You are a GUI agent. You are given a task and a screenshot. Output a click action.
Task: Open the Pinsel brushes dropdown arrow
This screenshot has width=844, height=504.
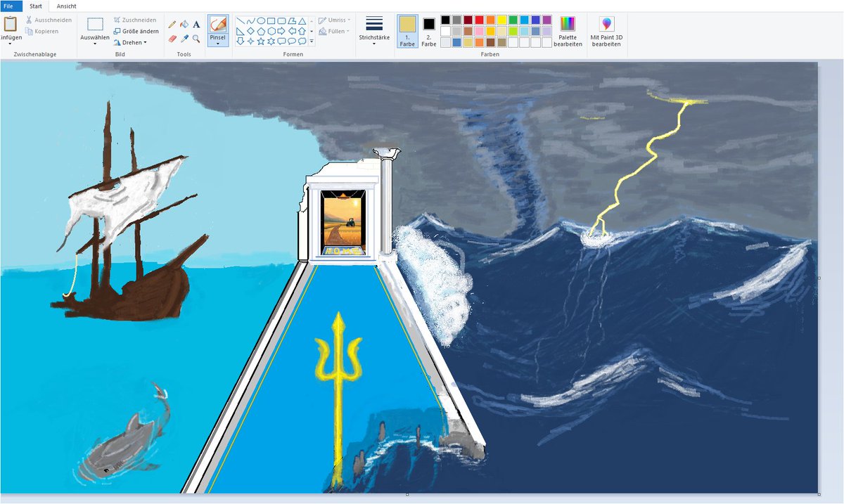point(218,44)
